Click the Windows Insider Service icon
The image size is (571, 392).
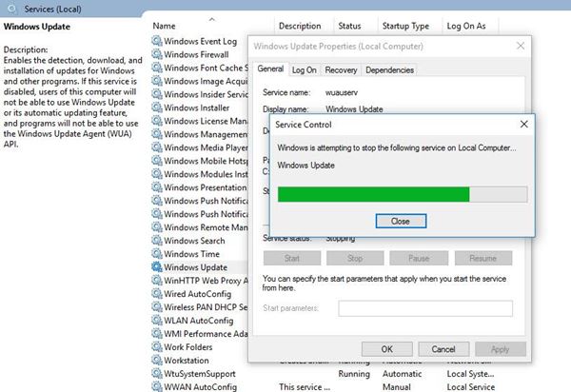pyautogui.click(x=157, y=94)
